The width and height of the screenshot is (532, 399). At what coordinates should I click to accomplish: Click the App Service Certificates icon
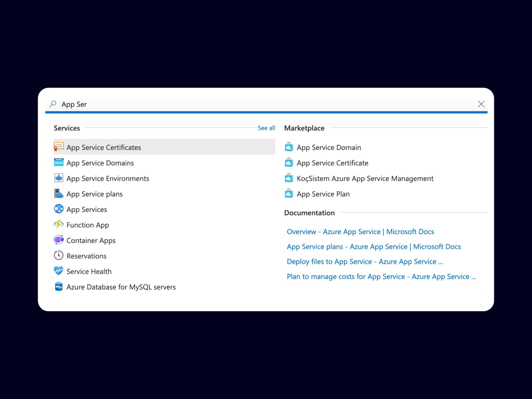(59, 147)
